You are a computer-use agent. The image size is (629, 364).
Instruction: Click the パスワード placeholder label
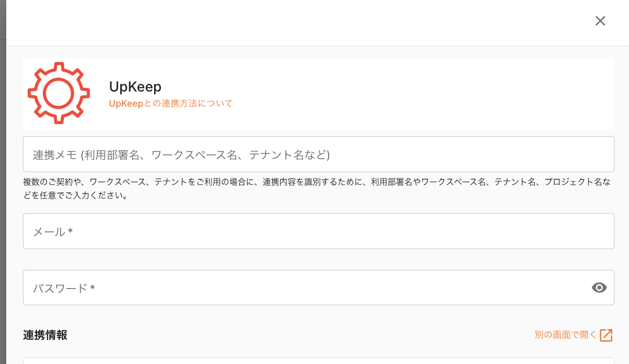tap(60, 288)
